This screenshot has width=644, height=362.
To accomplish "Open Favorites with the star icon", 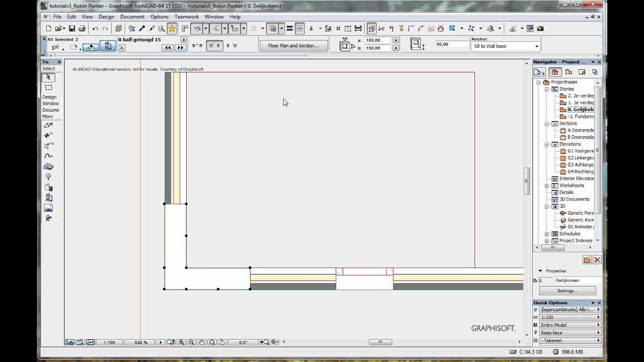I will click(172, 29).
